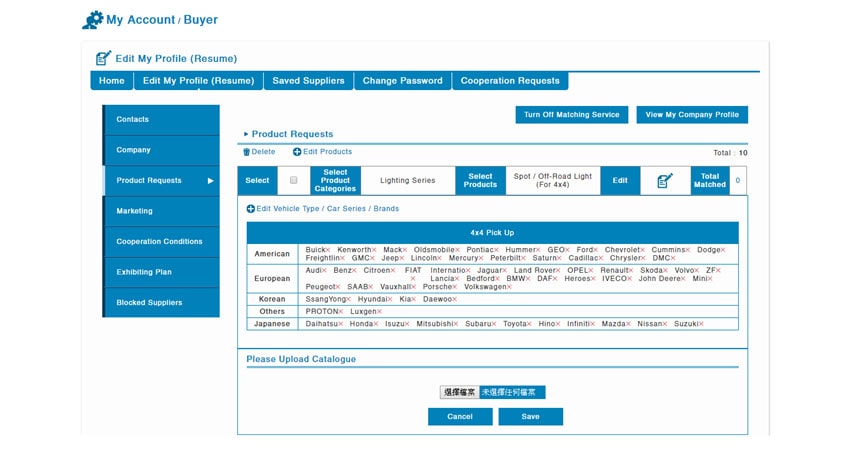Screen dimensions: 850x456
Task: Switch to Saved Suppliers tab
Action: pos(308,81)
